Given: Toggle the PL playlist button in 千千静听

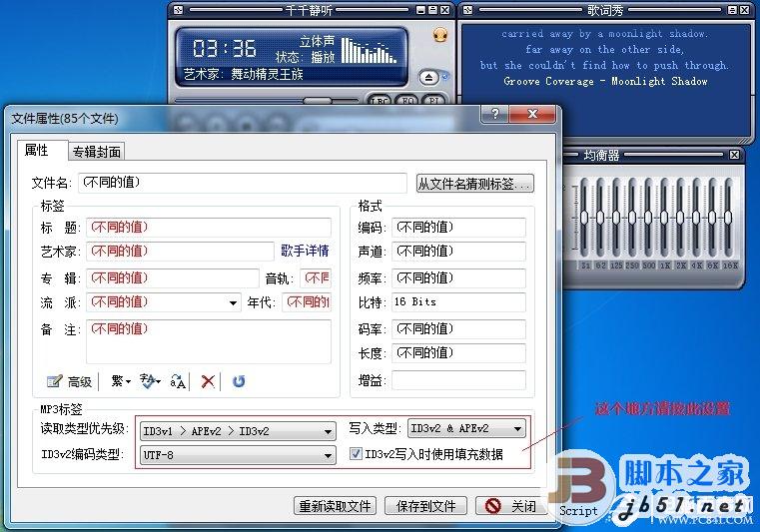Looking at the screenshot, I should (433, 101).
